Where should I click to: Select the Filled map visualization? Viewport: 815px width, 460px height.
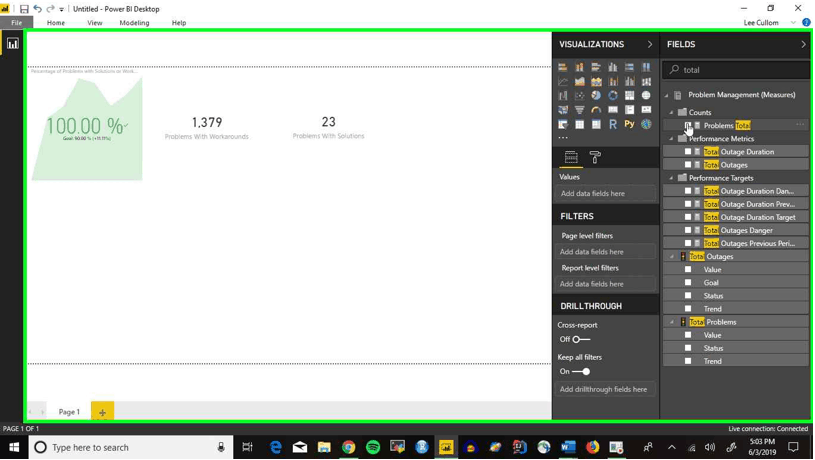tap(563, 110)
